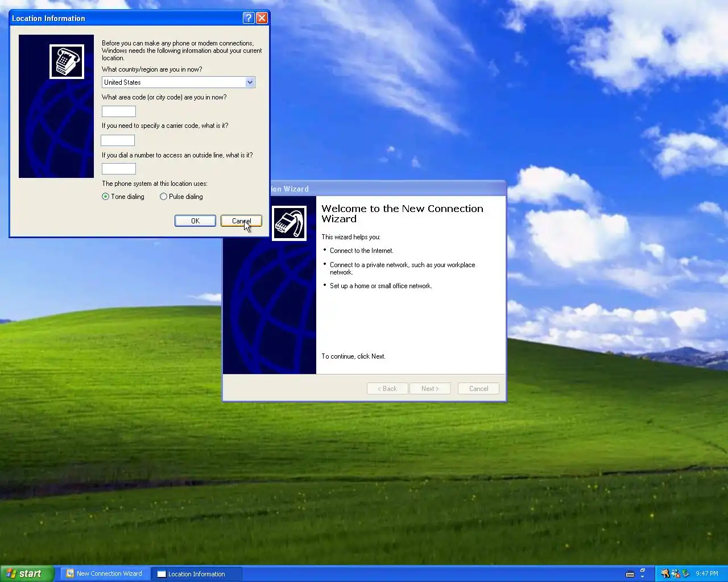This screenshot has width=728, height=582.
Task: Click the Windows Messenger tray icon
Action: (x=676, y=573)
